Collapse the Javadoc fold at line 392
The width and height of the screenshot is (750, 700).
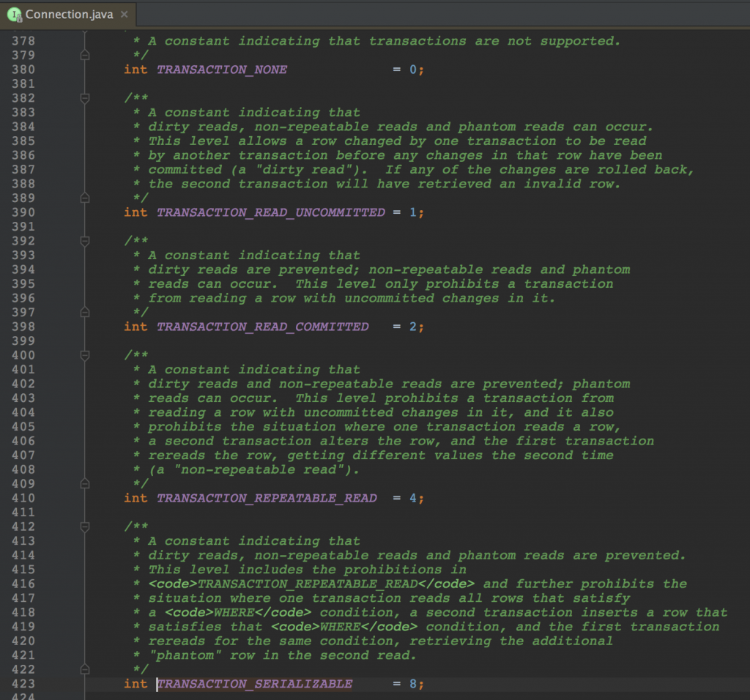pyautogui.click(x=85, y=241)
